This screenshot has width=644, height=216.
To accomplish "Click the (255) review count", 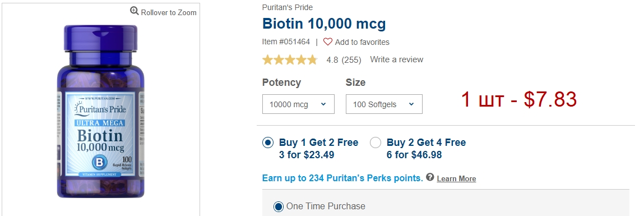I will pyautogui.click(x=351, y=60).
